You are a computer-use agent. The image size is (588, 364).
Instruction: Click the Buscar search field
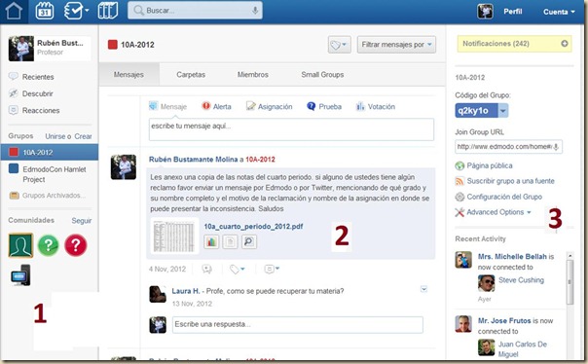pos(195,11)
